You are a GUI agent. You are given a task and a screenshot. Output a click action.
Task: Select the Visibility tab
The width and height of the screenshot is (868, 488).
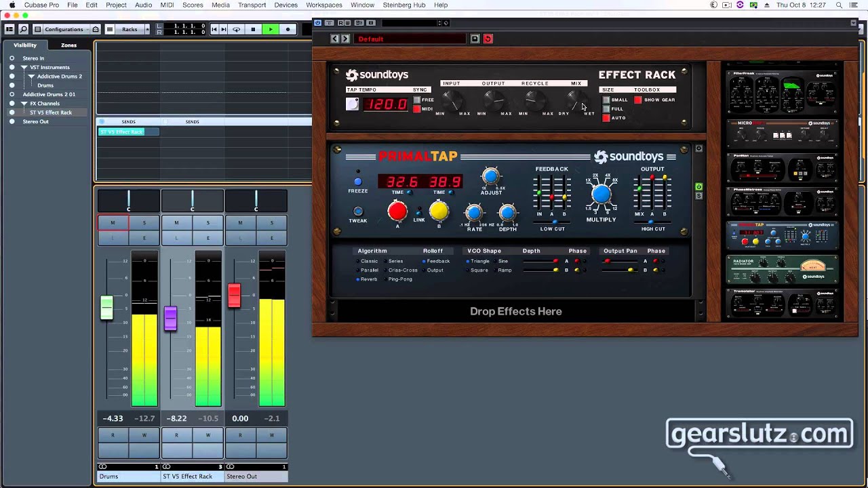25,45
